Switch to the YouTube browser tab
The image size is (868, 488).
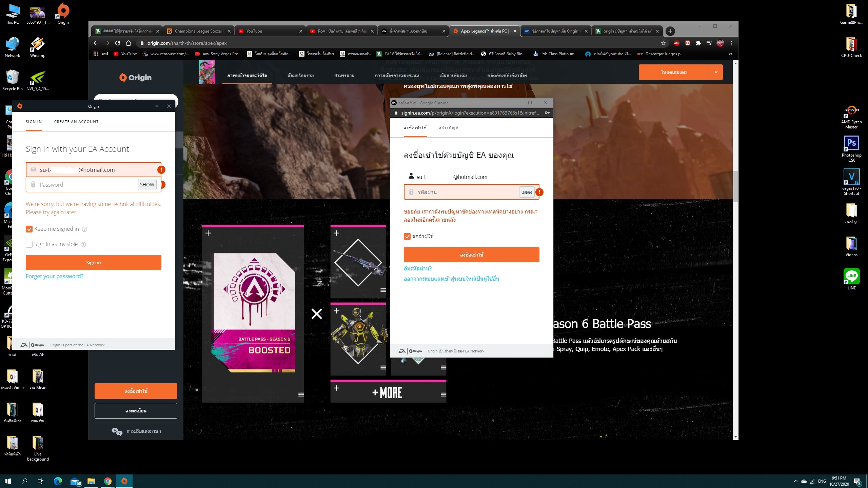270,31
